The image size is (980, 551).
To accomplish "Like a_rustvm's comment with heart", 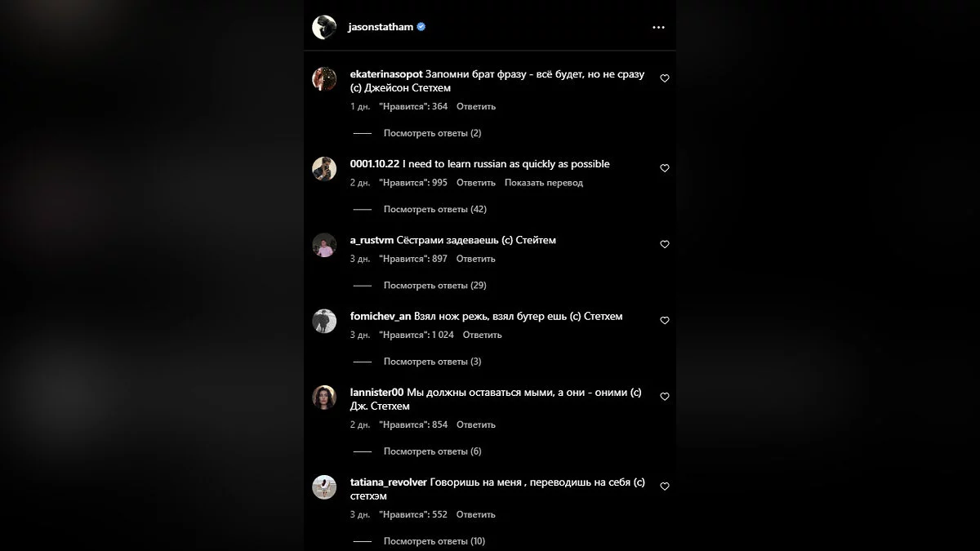I will [x=665, y=244].
